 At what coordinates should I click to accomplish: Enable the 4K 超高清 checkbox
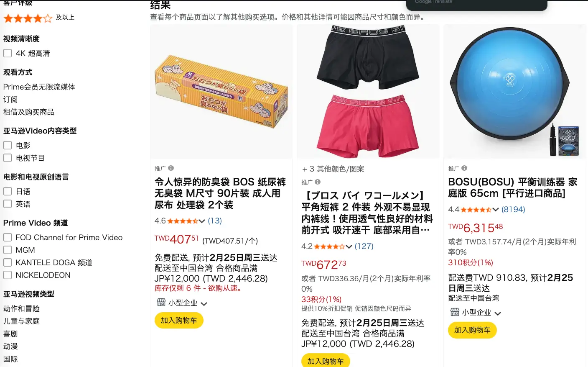click(8, 53)
